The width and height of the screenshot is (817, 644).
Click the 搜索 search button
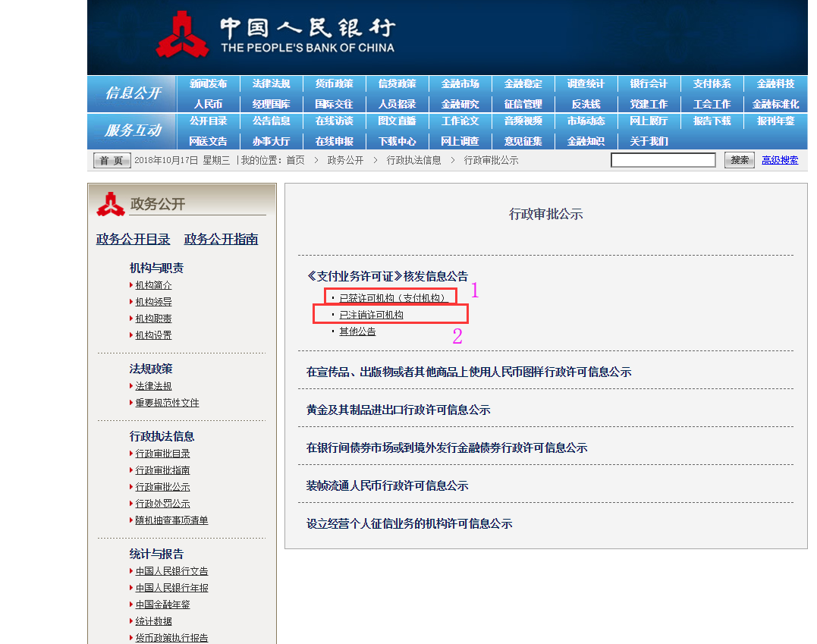tap(740, 160)
